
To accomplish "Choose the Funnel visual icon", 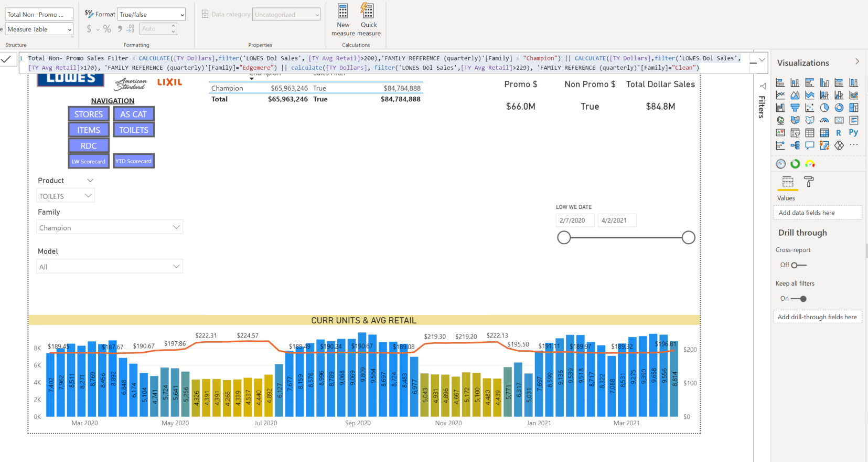I will pyautogui.click(x=795, y=108).
